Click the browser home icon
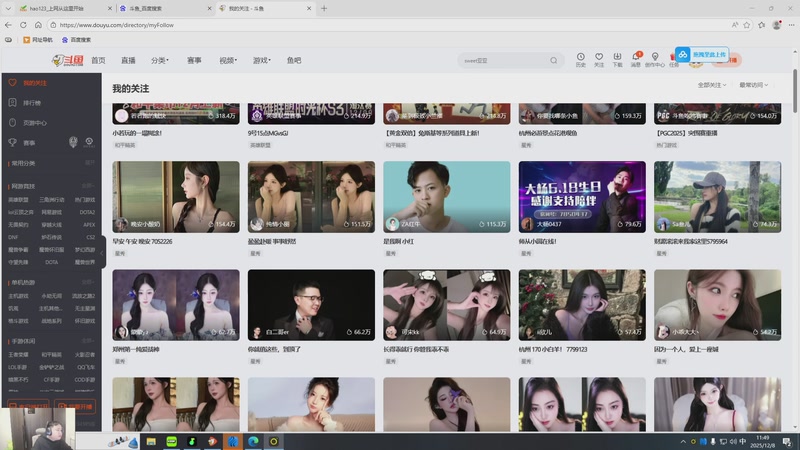 pyautogui.click(x=38, y=24)
